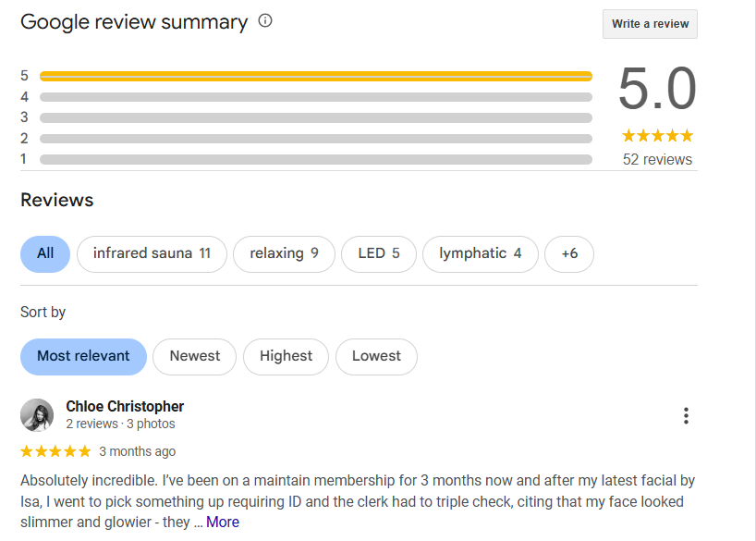Click the info icon beside Google review summary

pos(265,21)
